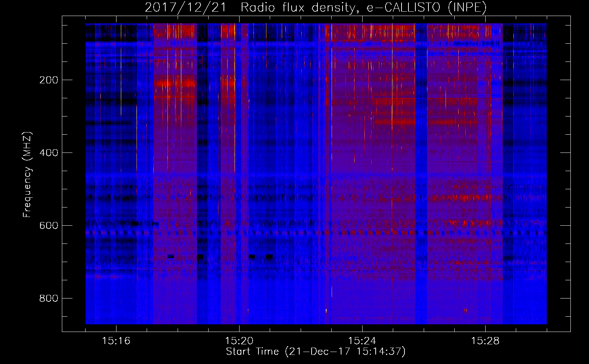The width and height of the screenshot is (589, 364).
Task: Select the 'Frequency (MHZ)' y-axis label
Action: pos(27,174)
